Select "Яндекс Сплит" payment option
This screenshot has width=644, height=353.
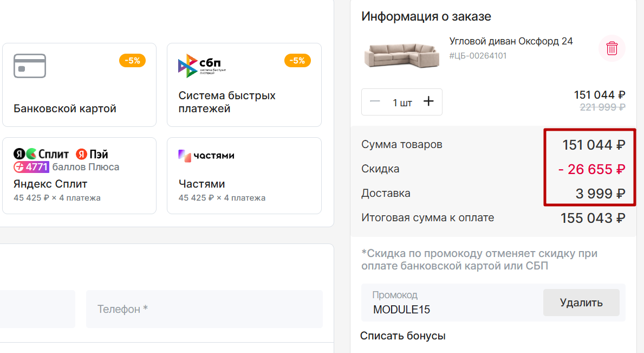coord(50,184)
